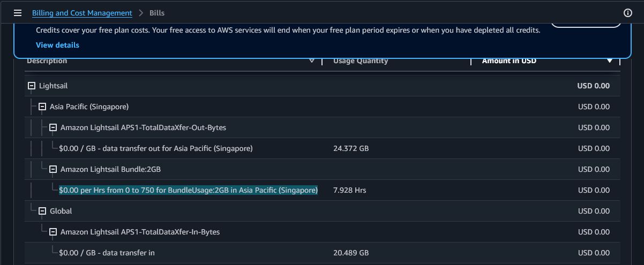Open the View details link
Image resolution: width=644 pixels, height=265 pixels.
coord(57,45)
